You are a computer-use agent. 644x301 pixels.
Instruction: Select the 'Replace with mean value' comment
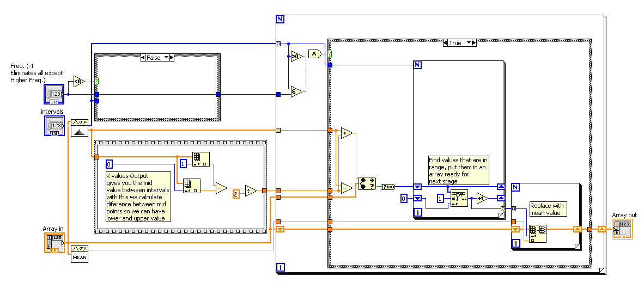[548, 209]
